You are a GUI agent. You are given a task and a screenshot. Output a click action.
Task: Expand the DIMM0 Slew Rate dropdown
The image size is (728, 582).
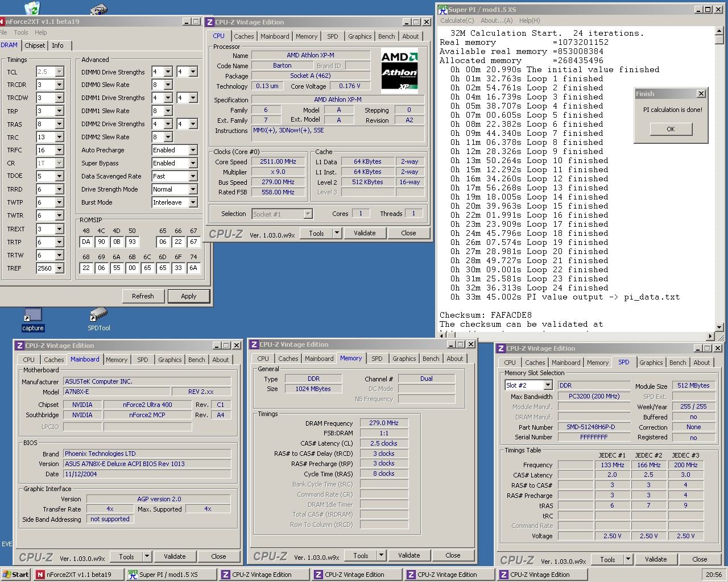(x=168, y=85)
